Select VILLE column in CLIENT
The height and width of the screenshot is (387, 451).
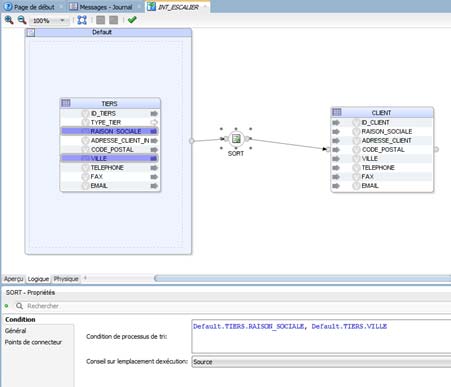382,159
